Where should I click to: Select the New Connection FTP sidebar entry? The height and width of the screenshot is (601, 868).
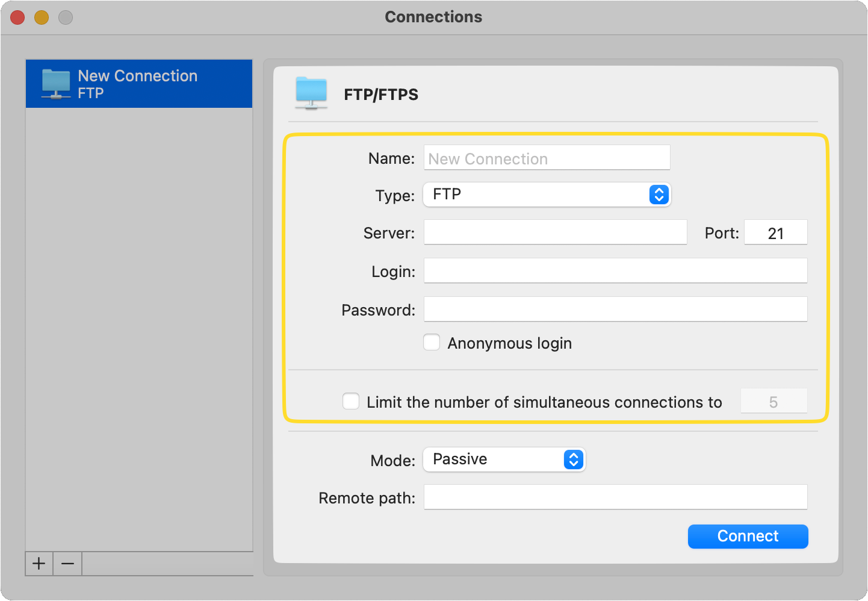point(139,84)
